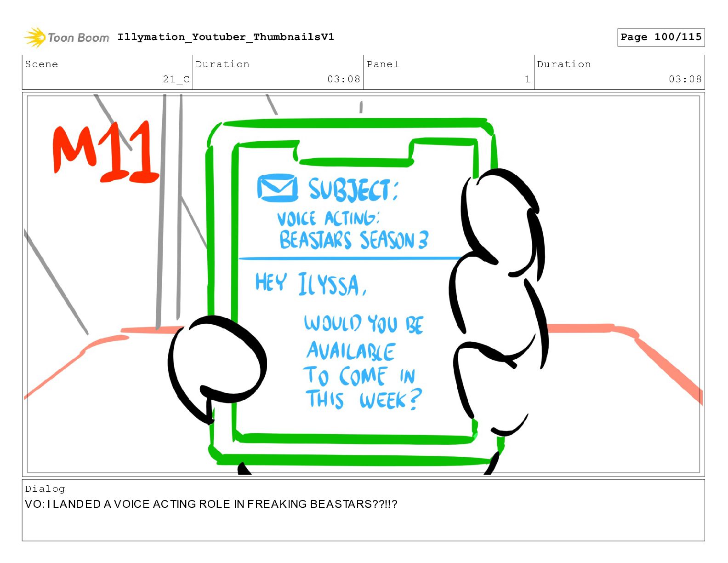Click the Page 100/115 indicator
The width and height of the screenshot is (728, 563).
[661, 37]
